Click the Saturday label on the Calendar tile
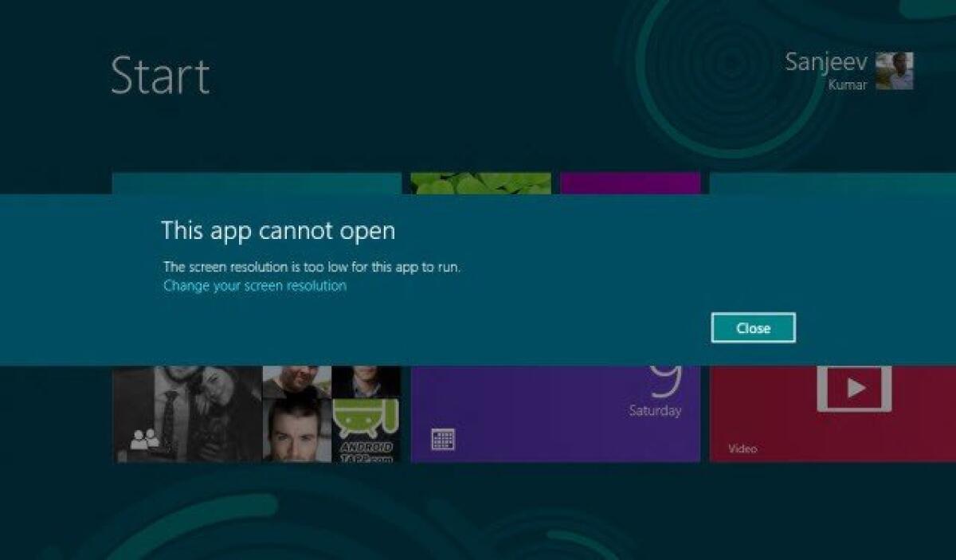 point(653,412)
